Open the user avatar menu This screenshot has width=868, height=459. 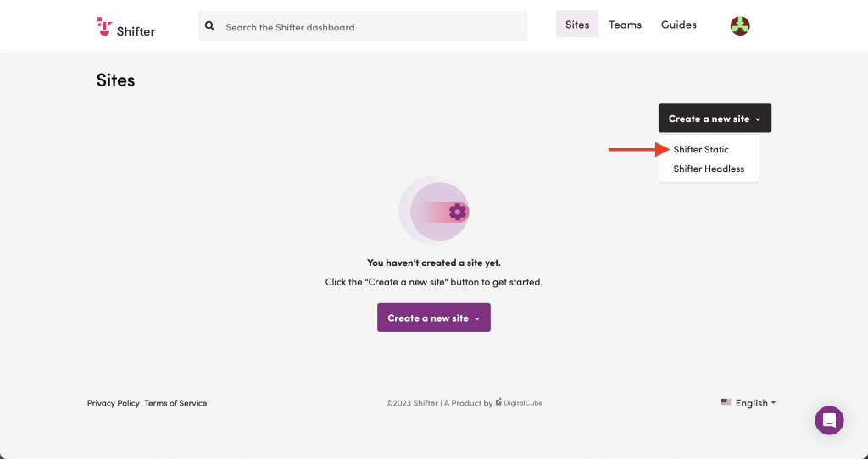(x=740, y=25)
